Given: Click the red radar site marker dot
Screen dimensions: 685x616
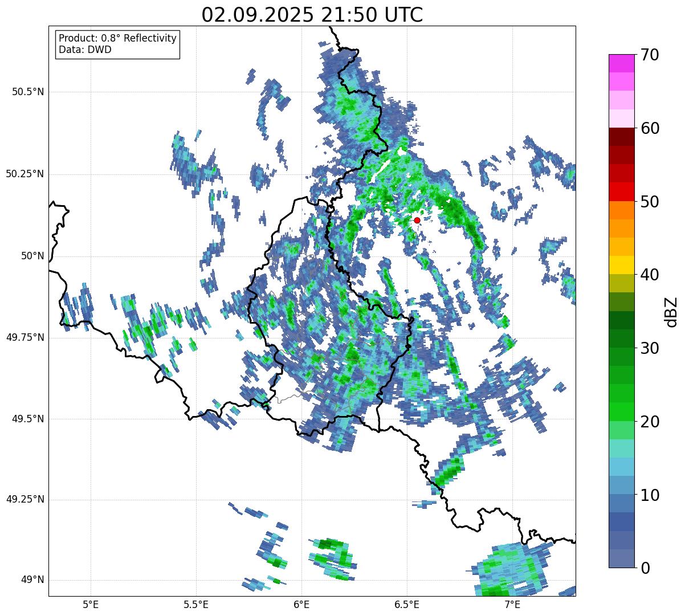Looking at the screenshot, I should 417,220.
